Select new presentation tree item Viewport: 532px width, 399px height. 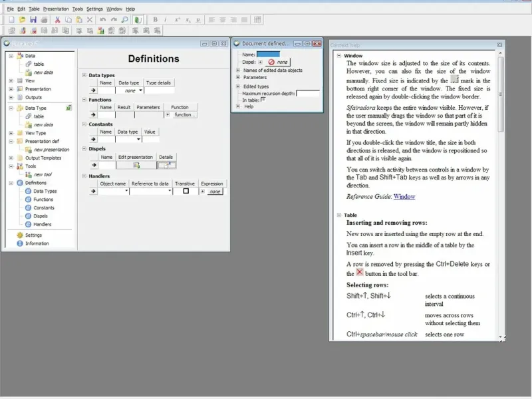tap(51, 150)
